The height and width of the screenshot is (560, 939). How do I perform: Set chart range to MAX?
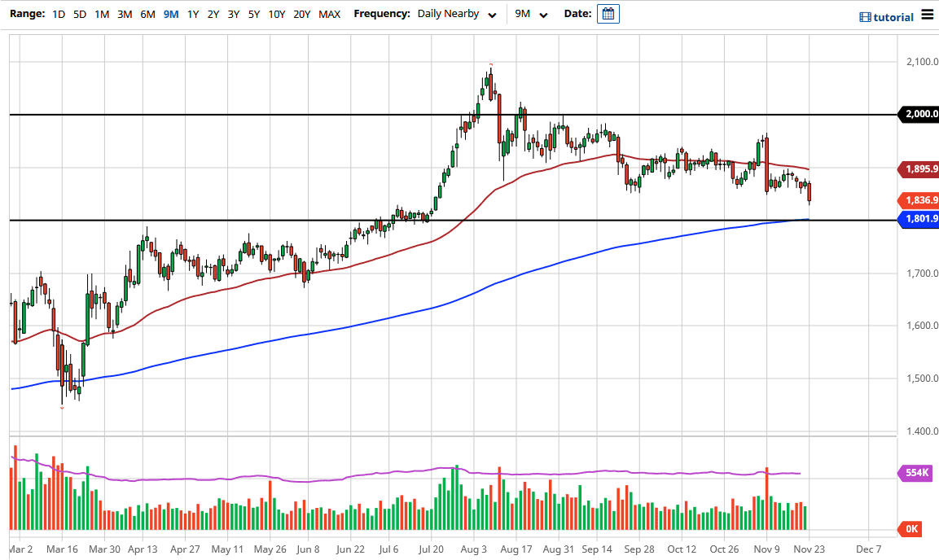(330, 14)
